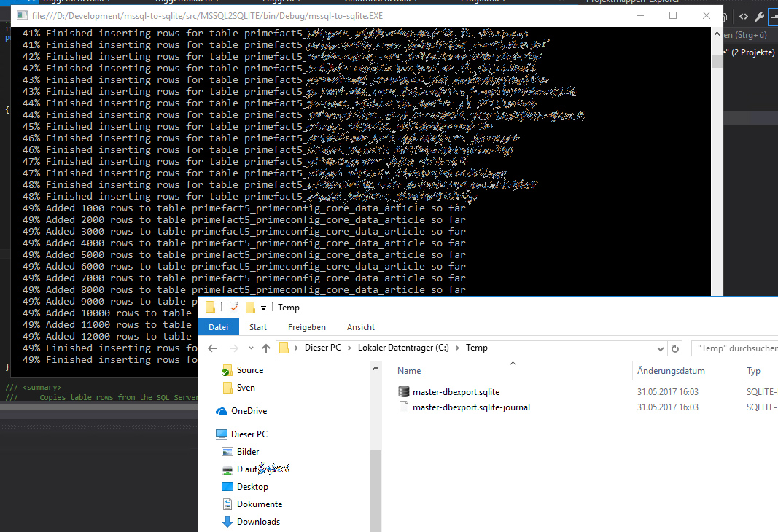Open Downloads in navigation pane
Image resolution: width=778 pixels, height=532 pixels.
[258, 522]
